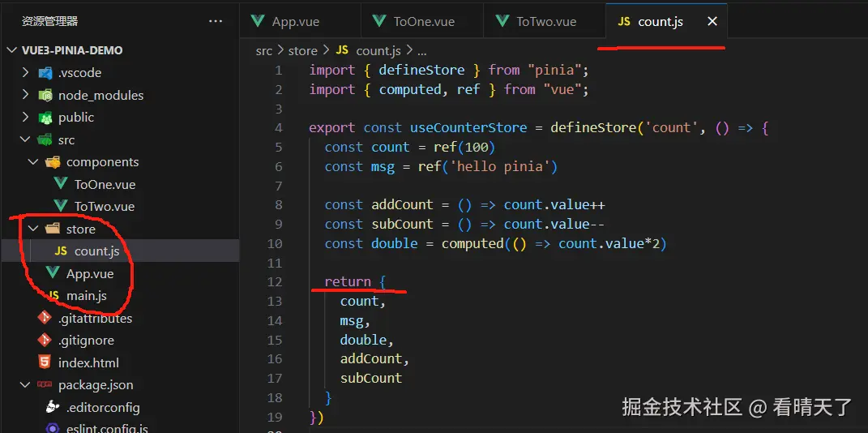Collapse the src folder chevron

[x=25, y=139]
